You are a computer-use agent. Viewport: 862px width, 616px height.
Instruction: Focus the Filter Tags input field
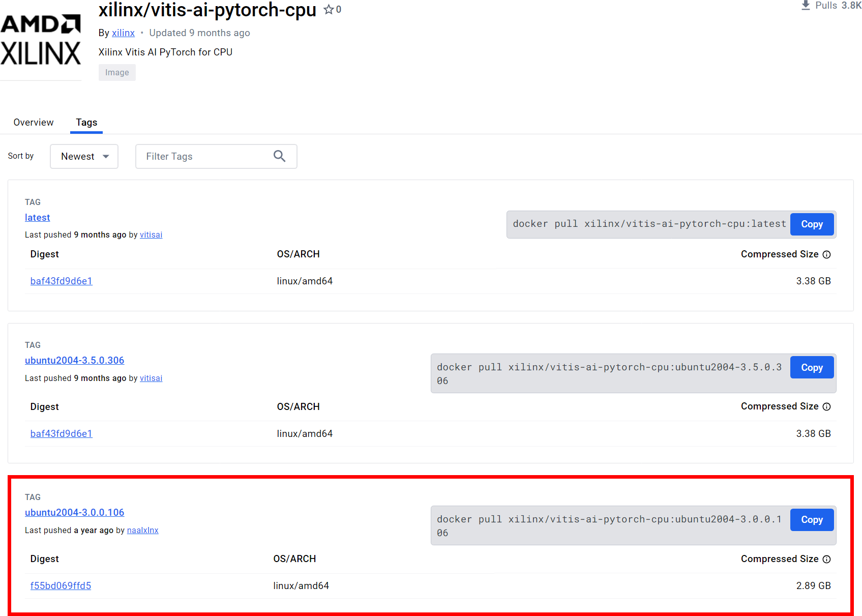216,156
